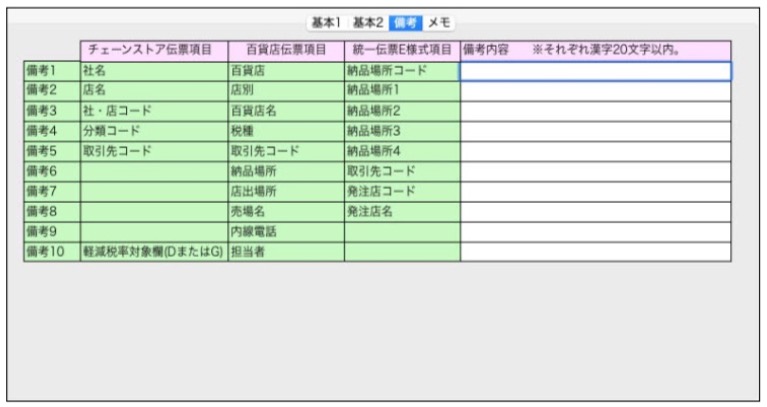Click the 軽減税率対象欄(DまたはG) cell
Viewport: 767px width, 407px height.
pyautogui.click(x=154, y=251)
